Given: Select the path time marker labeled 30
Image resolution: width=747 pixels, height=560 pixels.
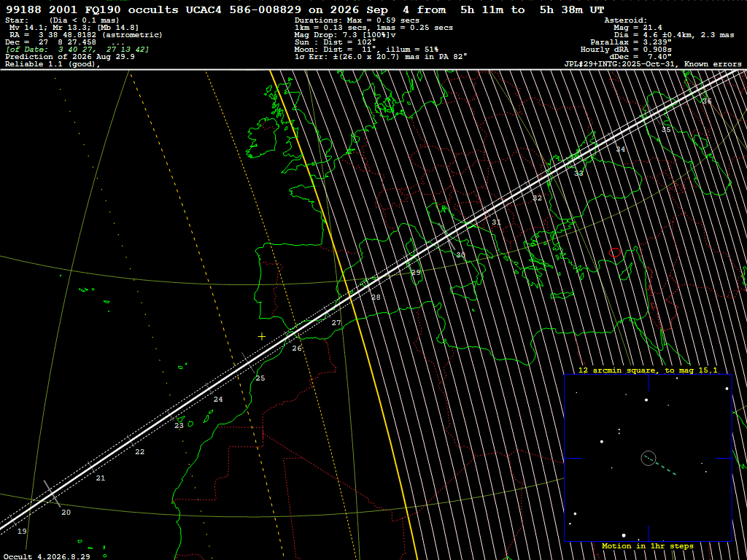Looking at the screenshot, I should pos(461,255).
